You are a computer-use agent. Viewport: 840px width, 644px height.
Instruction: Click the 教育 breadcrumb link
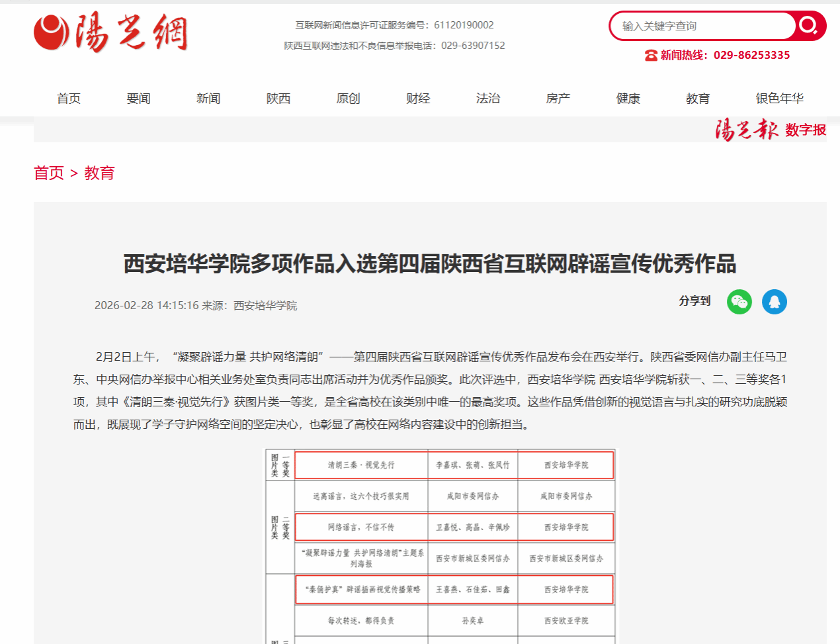(99, 173)
